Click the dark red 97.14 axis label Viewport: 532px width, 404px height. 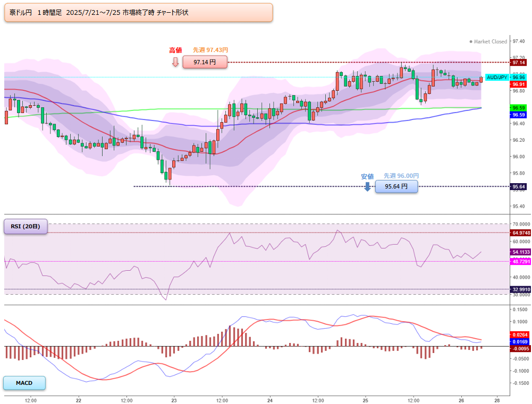pyautogui.click(x=518, y=63)
